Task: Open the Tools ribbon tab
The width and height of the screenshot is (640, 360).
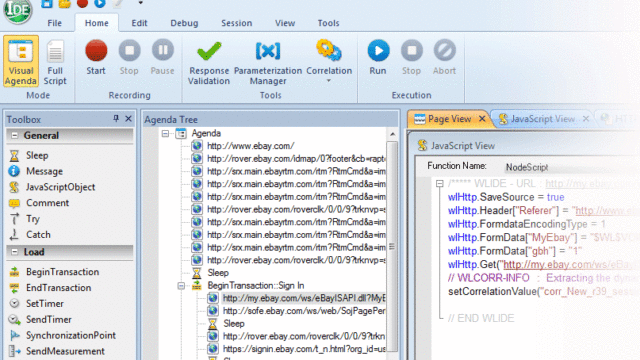Action: [x=328, y=23]
